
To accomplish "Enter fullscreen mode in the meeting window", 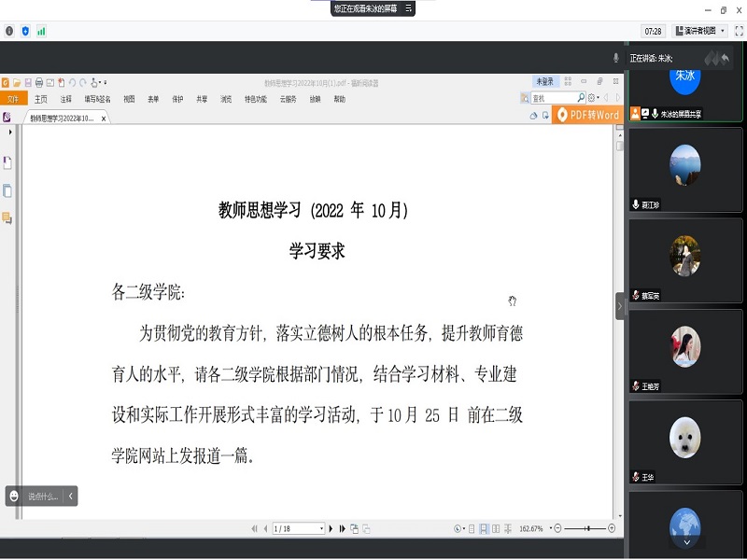I will tap(738, 31).
